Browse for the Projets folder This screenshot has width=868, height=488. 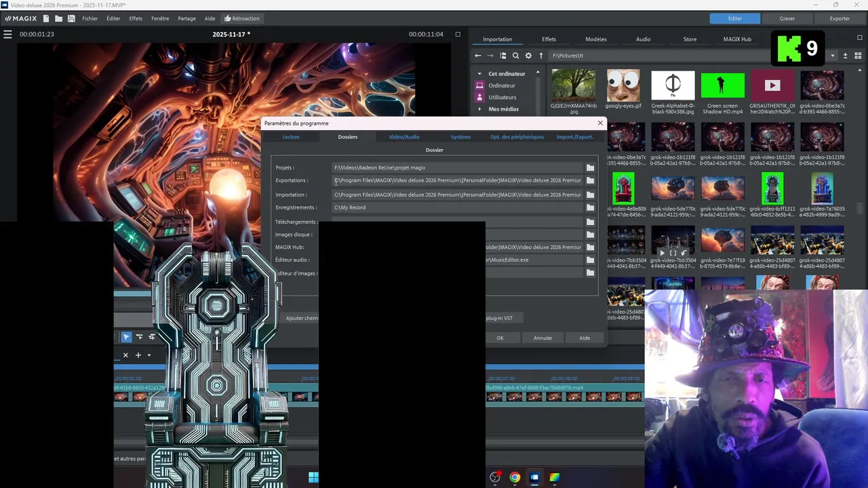coord(590,167)
